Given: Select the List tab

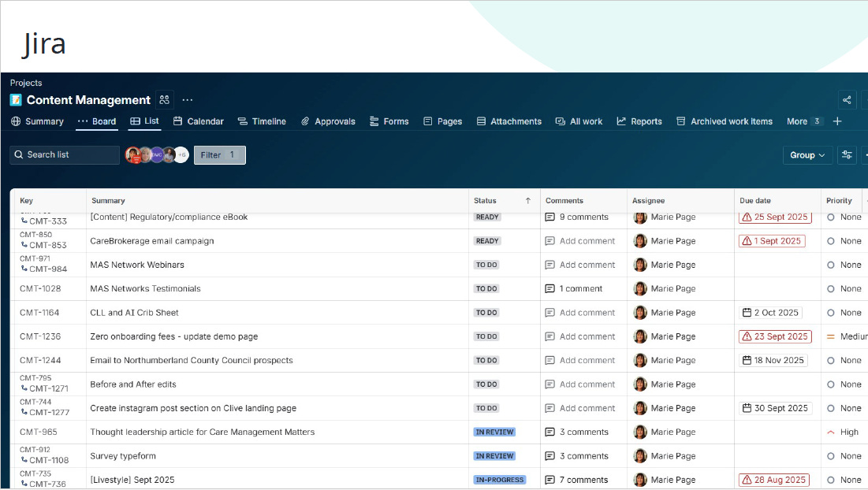Looking at the screenshot, I should click(144, 121).
